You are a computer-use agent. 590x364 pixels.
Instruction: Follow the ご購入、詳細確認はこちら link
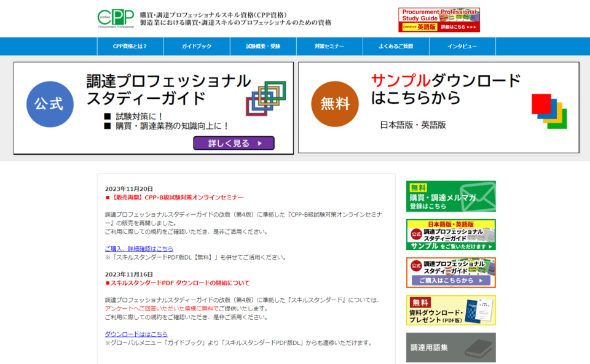coord(139,249)
